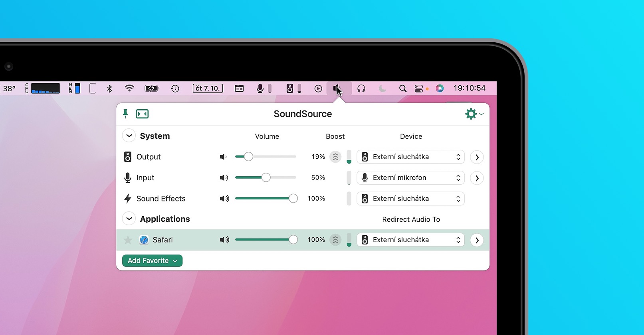Screen dimensions: 644x335
Task: Click the SoundSource menu bar icon
Action: [339, 89]
